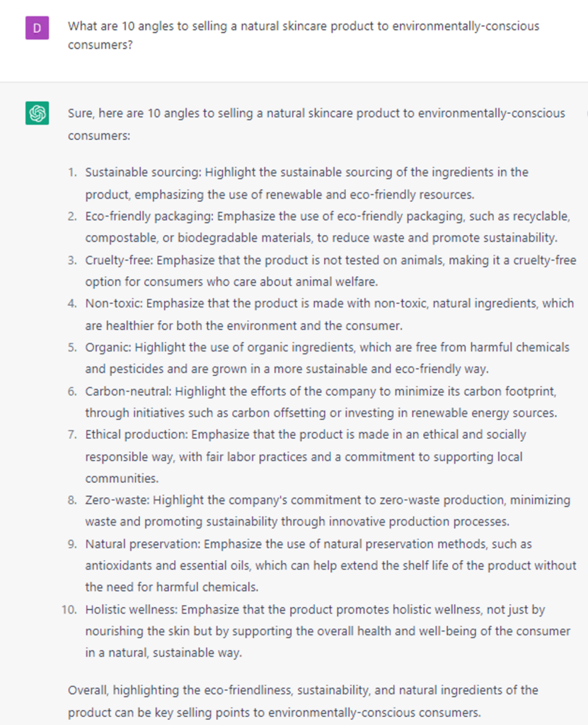Click the list number 1 marker
This screenshot has height=725, width=588.
pos(72,172)
